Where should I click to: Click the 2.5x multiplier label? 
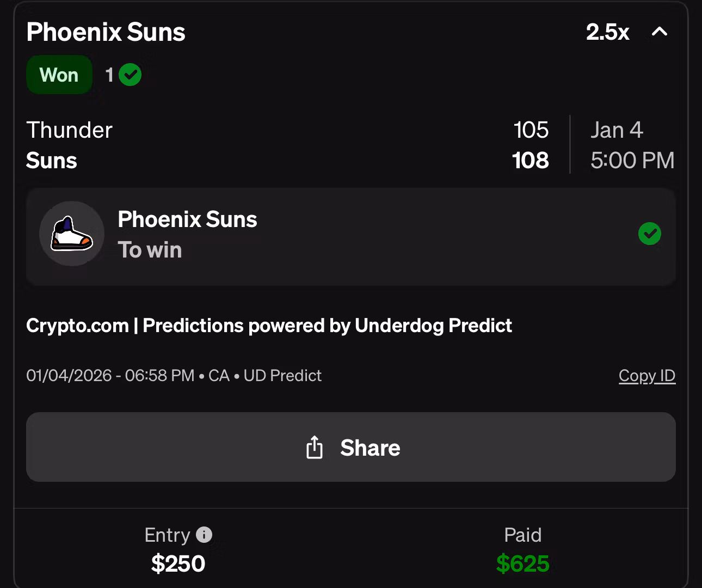(x=607, y=32)
